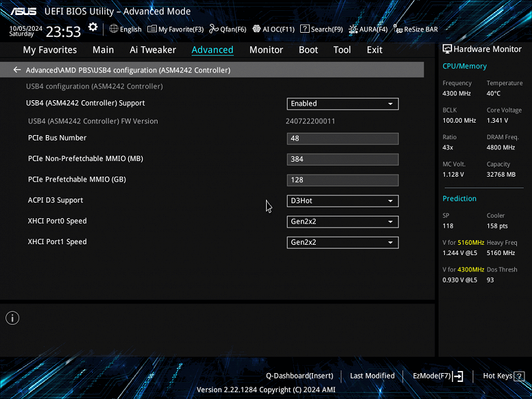Switch to the Main tab

[x=103, y=50]
